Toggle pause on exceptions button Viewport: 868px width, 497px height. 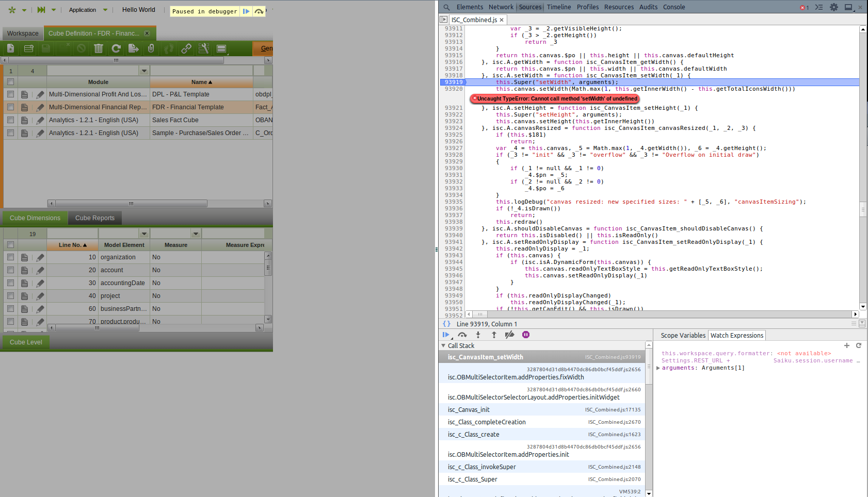525,335
